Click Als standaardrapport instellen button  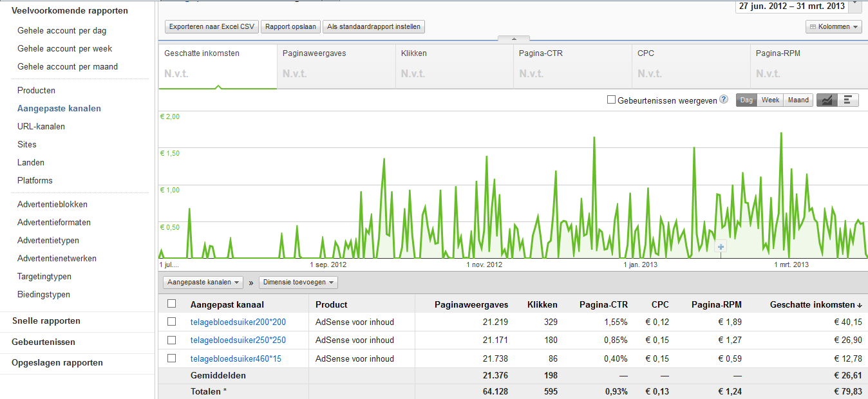pos(373,26)
